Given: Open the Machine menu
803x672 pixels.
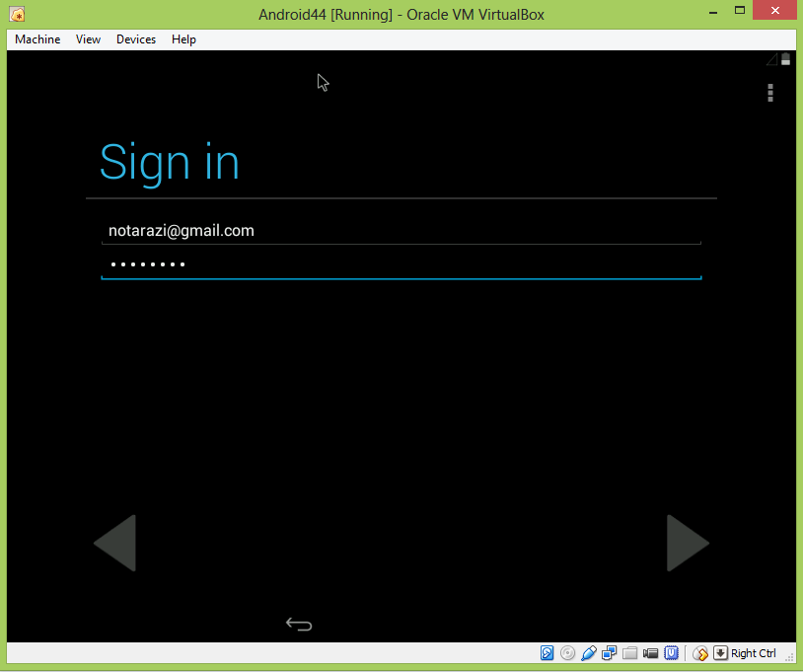Looking at the screenshot, I should click(37, 39).
